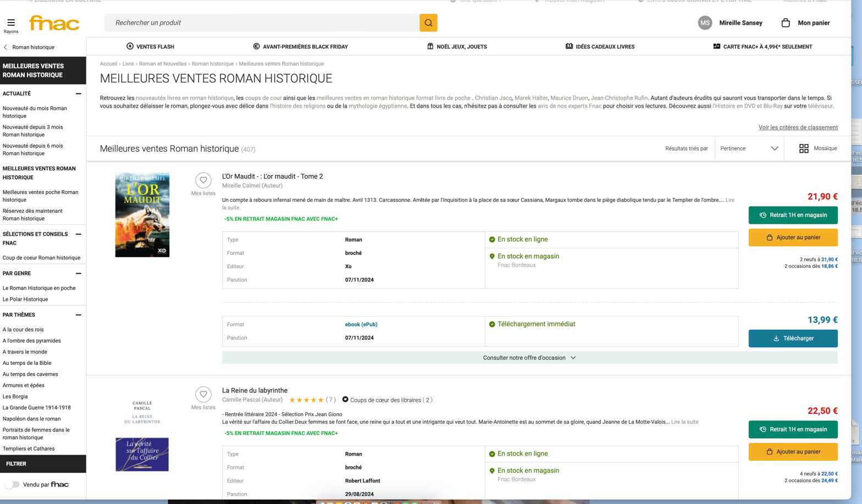The height and width of the screenshot is (504, 862).
Task: Click Lire la suite for La Reine du labyrinthe
Action: (684, 422)
